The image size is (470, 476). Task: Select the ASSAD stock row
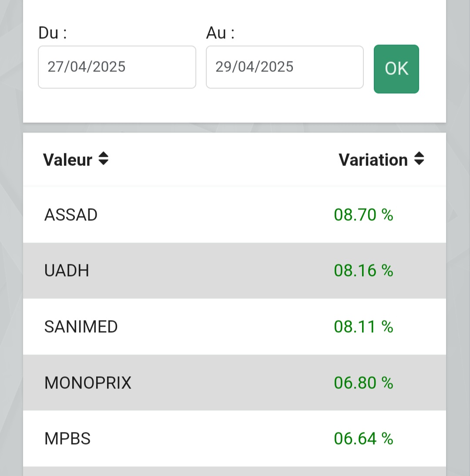point(235,215)
